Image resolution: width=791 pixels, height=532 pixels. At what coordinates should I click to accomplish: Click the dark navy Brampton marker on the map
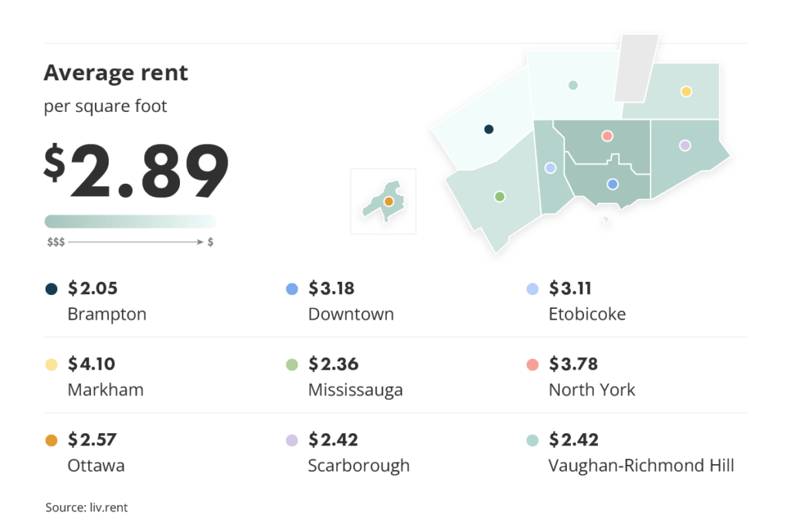(x=488, y=130)
